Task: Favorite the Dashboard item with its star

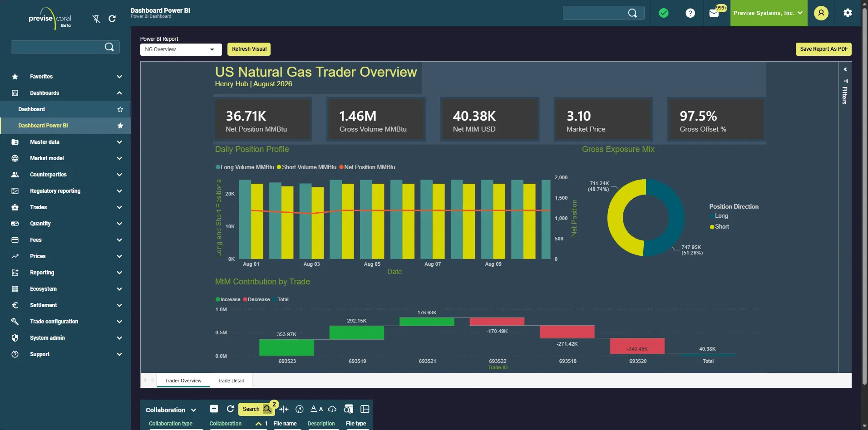Action: [120, 109]
